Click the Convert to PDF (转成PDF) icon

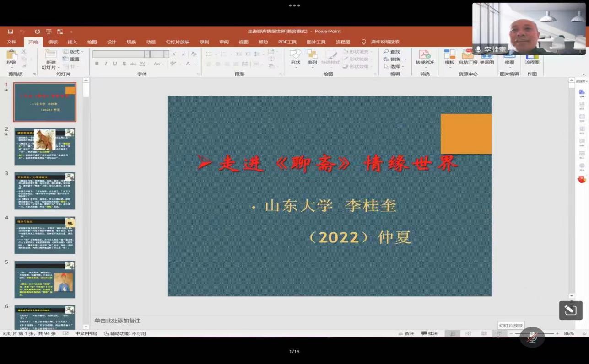click(x=424, y=56)
